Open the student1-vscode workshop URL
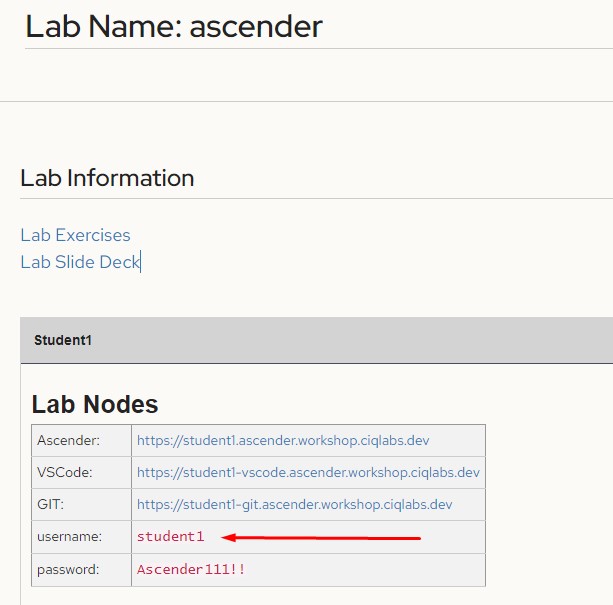 click(308, 472)
